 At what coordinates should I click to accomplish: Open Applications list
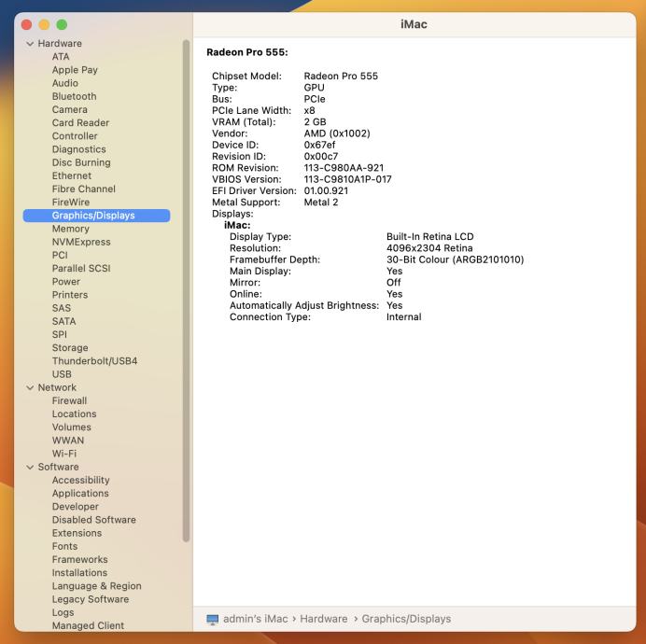click(80, 493)
